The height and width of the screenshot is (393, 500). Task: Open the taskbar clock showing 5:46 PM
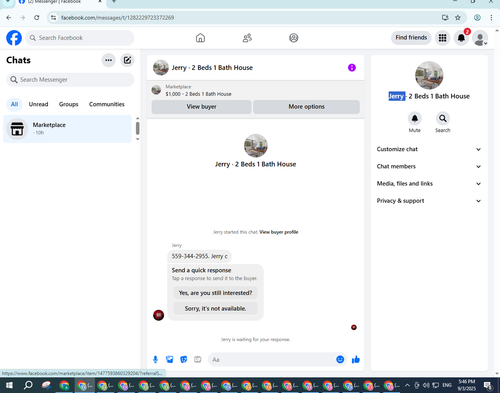467,385
